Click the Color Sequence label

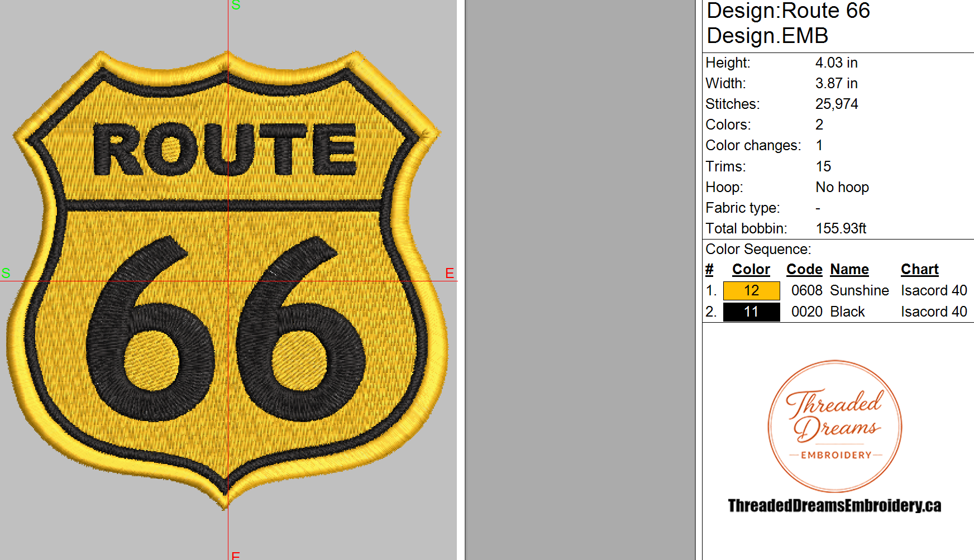coord(758,249)
